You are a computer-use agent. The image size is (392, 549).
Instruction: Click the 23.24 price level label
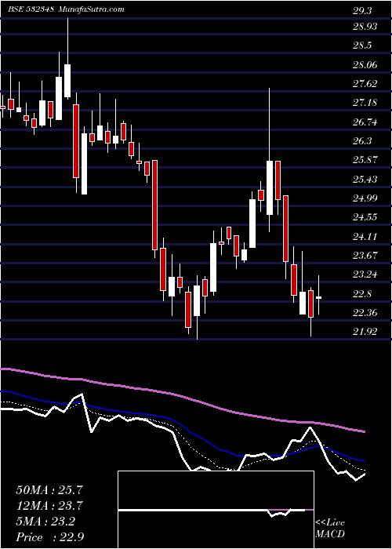point(365,274)
